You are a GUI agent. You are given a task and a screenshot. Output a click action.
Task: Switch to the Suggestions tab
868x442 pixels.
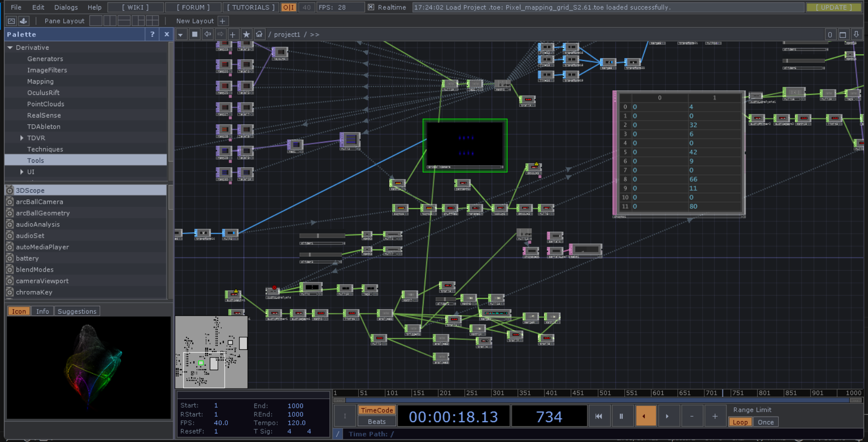77,311
